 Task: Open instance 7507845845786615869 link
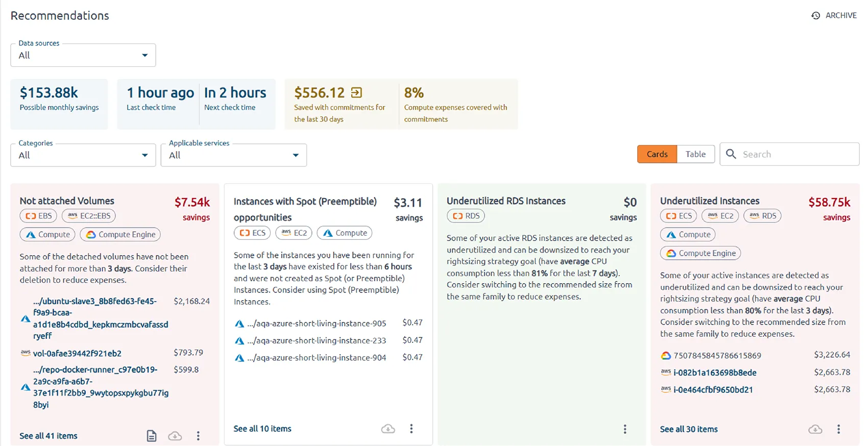717,356
